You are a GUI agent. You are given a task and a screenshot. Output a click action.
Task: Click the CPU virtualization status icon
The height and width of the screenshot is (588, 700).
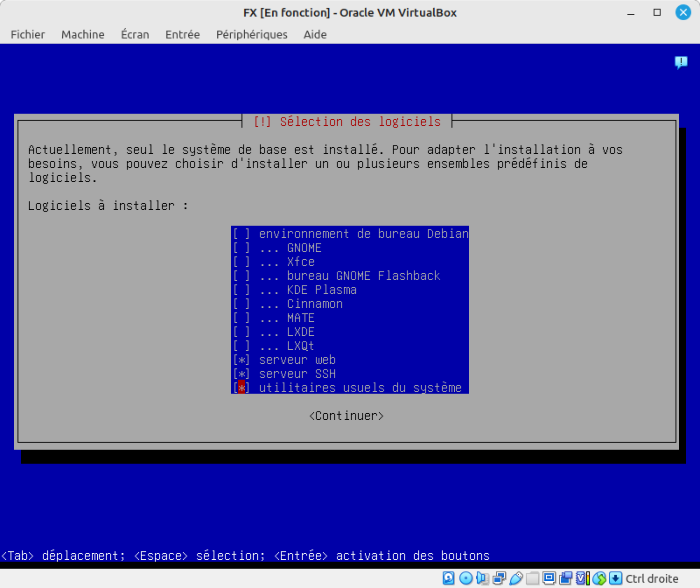[x=582, y=578]
